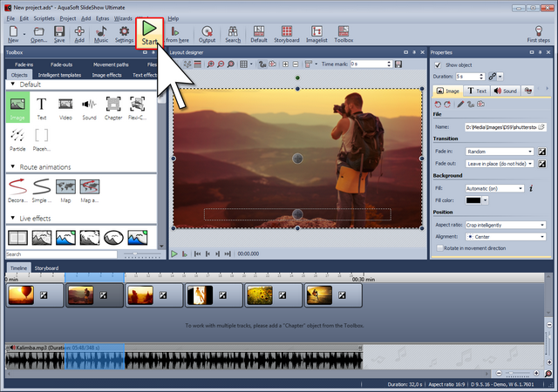This screenshot has width=558, height=392.
Task: Click the Output toolbar icon
Action: (x=207, y=34)
